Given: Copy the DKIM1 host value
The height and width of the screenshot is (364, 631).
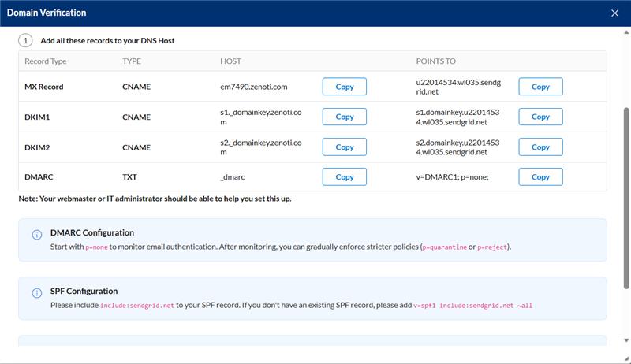Looking at the screenshot, I should (x=345, y=117).
